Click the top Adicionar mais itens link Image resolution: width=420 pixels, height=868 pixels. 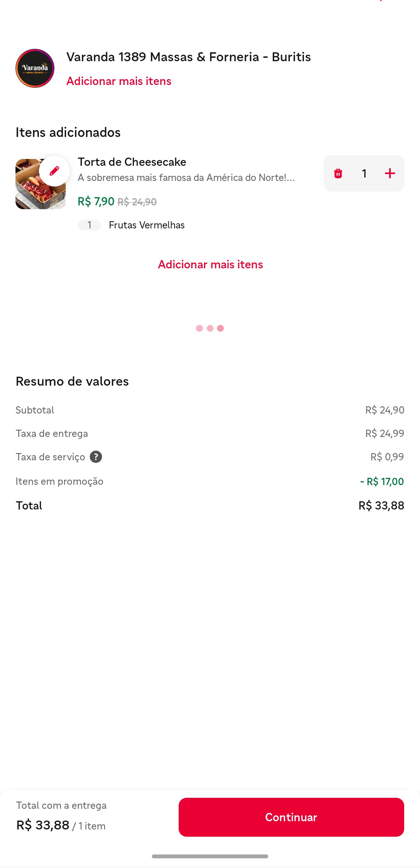pyautogui.click(x=119, y=81)
